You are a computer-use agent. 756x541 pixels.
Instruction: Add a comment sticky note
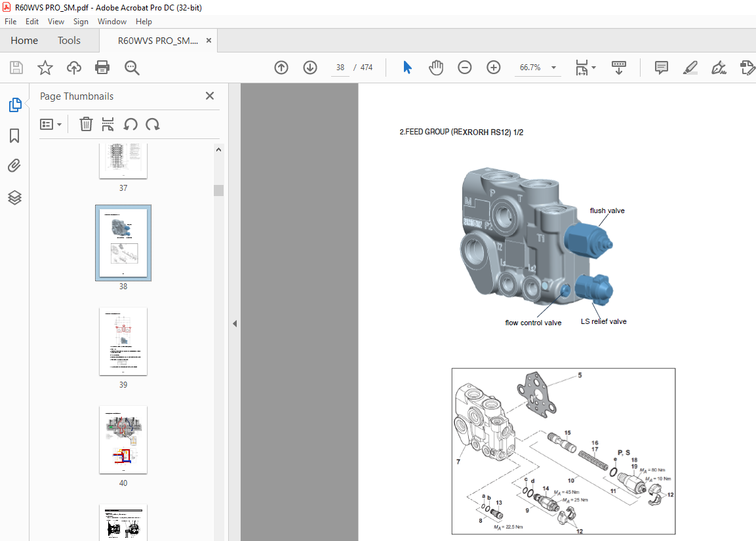662,68
